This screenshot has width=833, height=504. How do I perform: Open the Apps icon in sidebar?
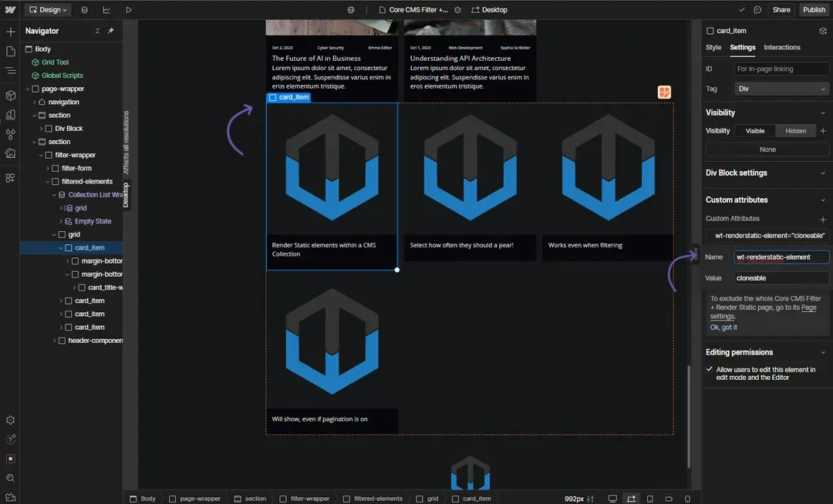coord(10,178)
